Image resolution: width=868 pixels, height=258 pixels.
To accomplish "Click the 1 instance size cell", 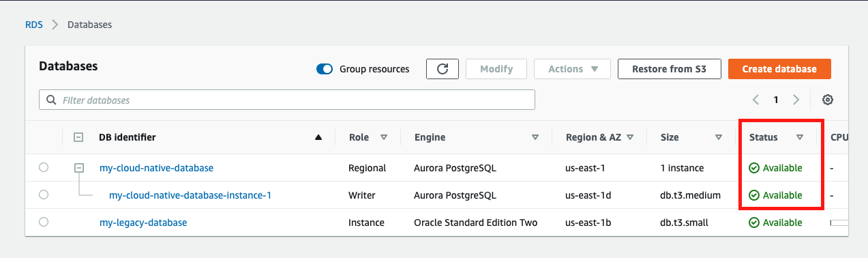I will tap(682, 168).
